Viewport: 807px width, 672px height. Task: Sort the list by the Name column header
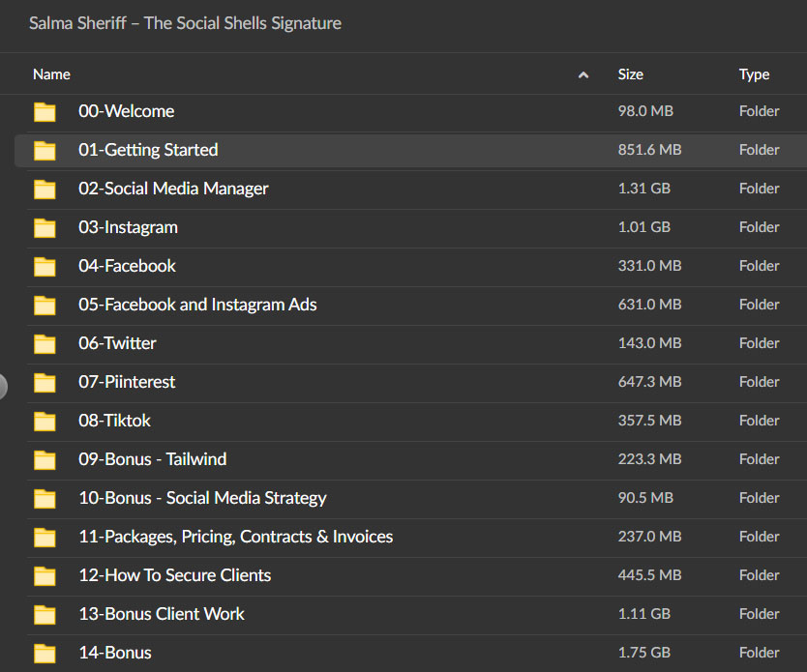coord(51,74)
